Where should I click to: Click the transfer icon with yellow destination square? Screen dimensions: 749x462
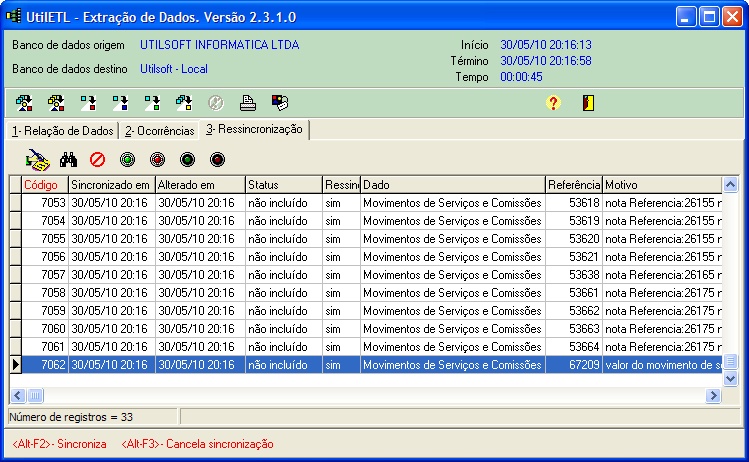[x=184, y=103]
